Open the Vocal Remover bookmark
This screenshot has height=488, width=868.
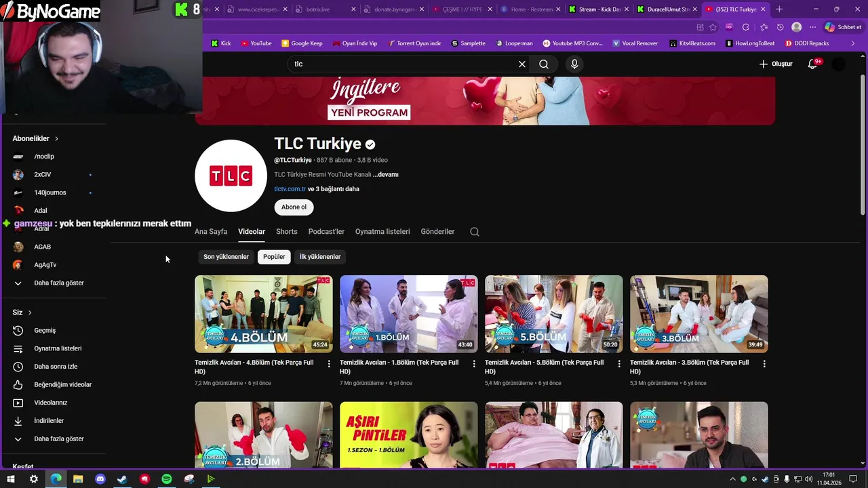(635, 43)
